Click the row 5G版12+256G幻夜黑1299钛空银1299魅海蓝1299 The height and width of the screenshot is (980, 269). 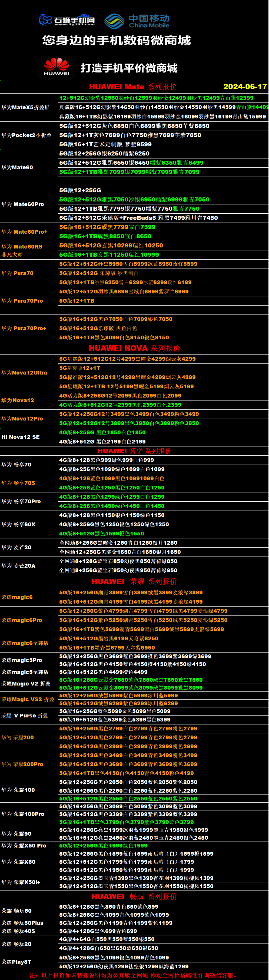(x=164, y=966)
